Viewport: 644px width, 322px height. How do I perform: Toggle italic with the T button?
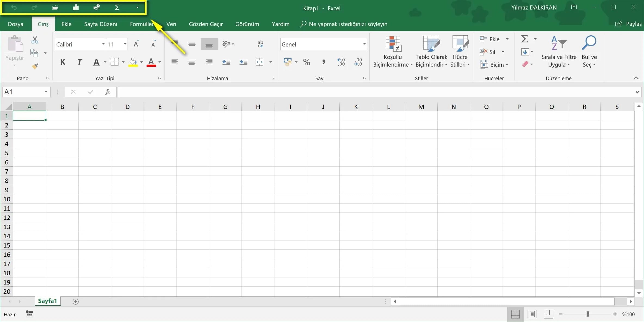[79, 62]
